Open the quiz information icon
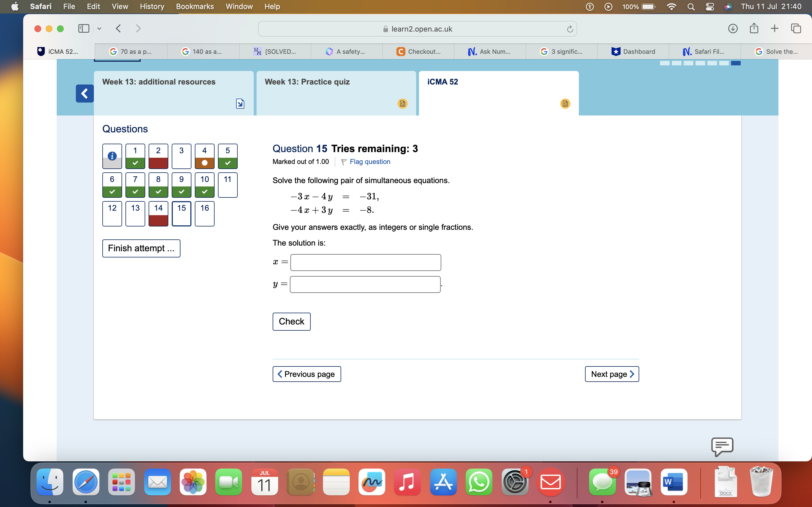This screenshot has width=812, height=507. pos(112,156)
